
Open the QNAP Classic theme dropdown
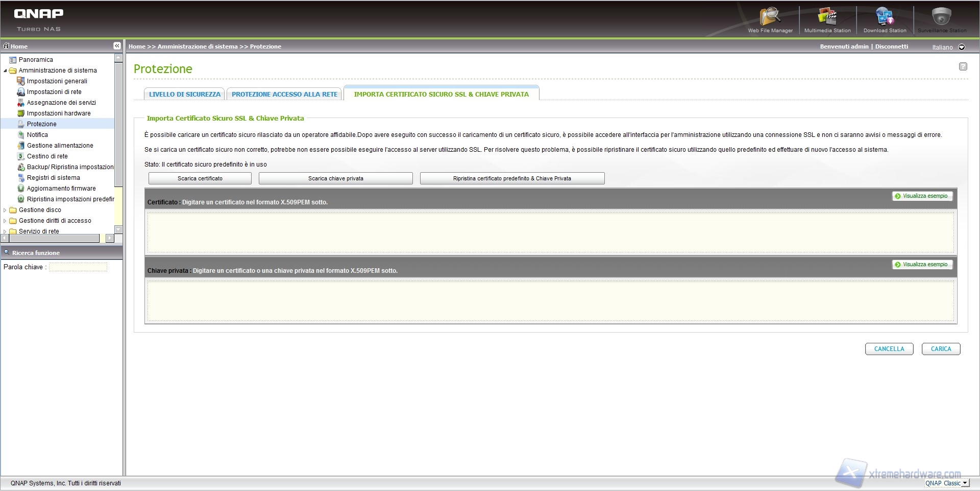(x=964, y=483)
